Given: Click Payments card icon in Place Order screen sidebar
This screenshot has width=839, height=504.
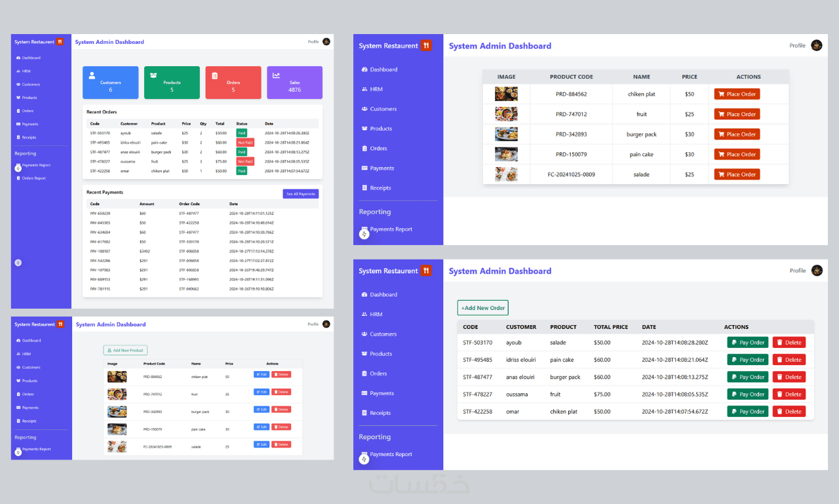Looking at the screenshot, I should pyautogui.click(x=364, y=168).
